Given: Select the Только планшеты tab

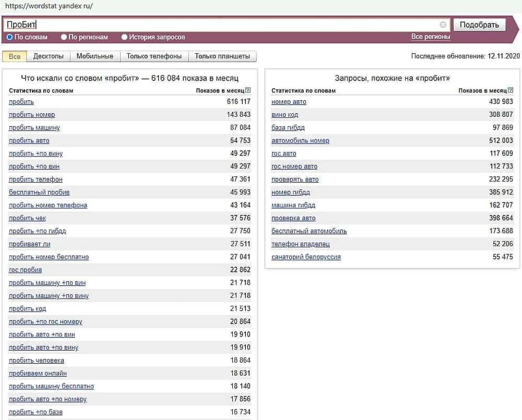Looking at the screenshot, I should (222, 56).
